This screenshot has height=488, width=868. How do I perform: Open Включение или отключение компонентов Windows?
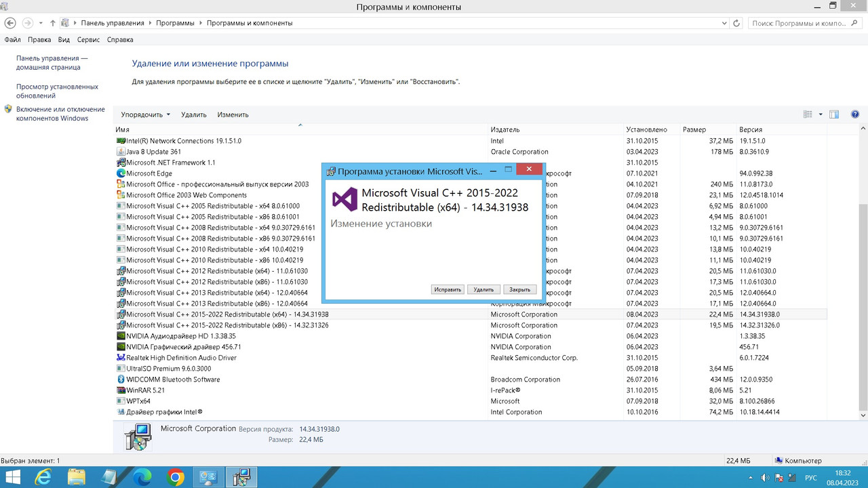tap(60, 114)
